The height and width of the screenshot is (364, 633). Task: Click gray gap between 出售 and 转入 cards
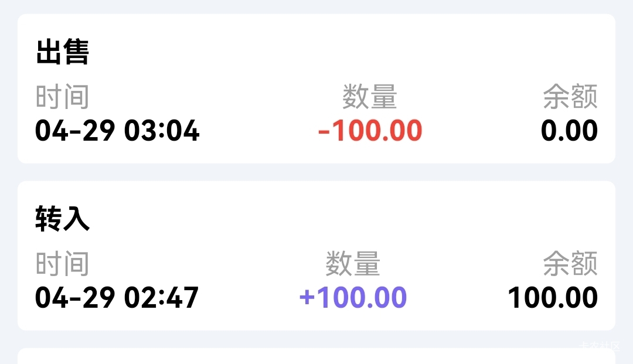316,172
